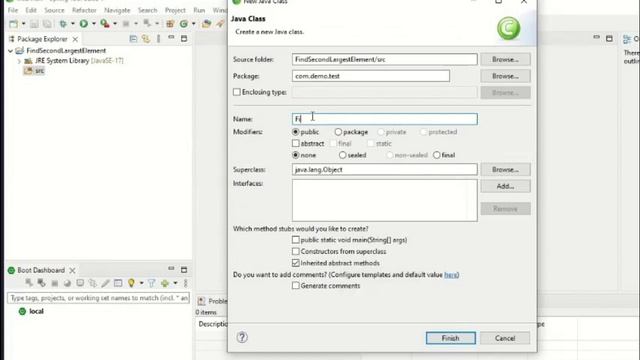Collapse all in Package Explorer
Viewport: 640px width, 360px height.
point(133,39)
